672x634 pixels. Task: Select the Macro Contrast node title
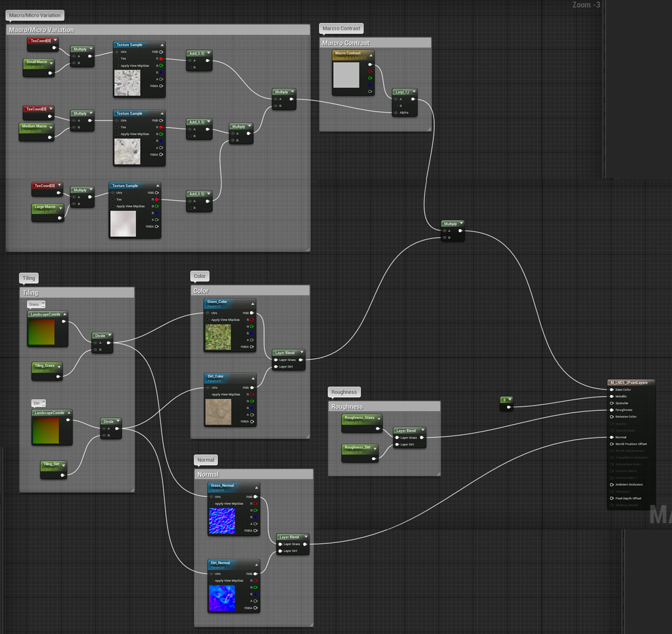(348, 53)
